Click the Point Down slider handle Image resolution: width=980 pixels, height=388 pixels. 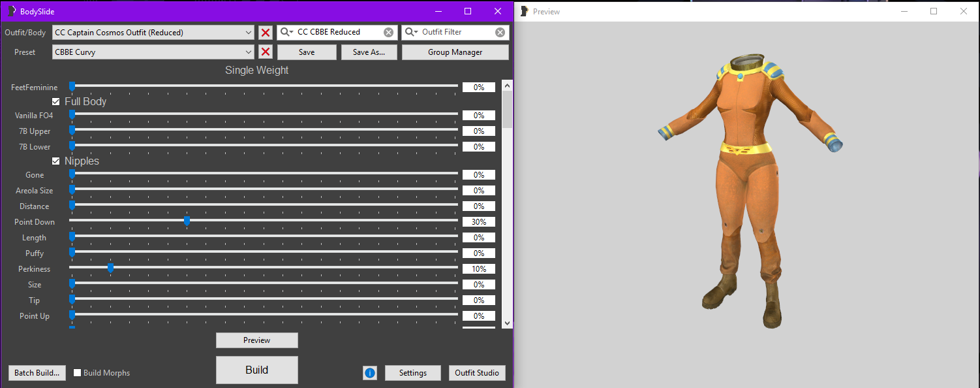[x=187, y=221]
